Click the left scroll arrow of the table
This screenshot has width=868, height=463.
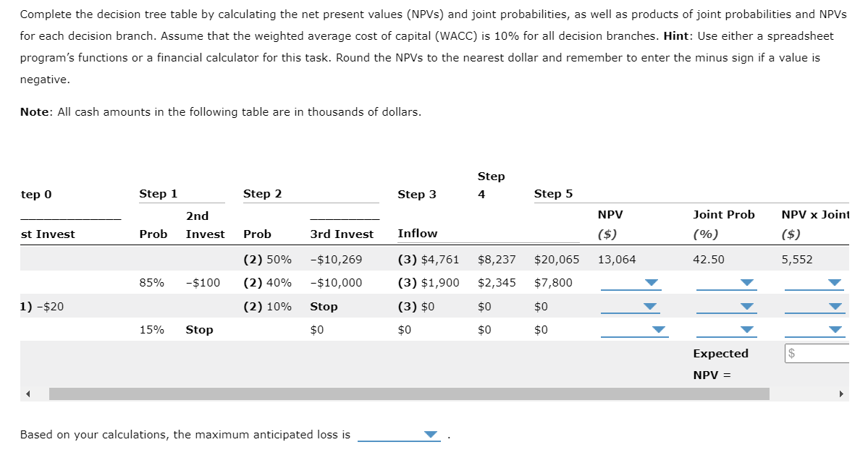(30, 394)
